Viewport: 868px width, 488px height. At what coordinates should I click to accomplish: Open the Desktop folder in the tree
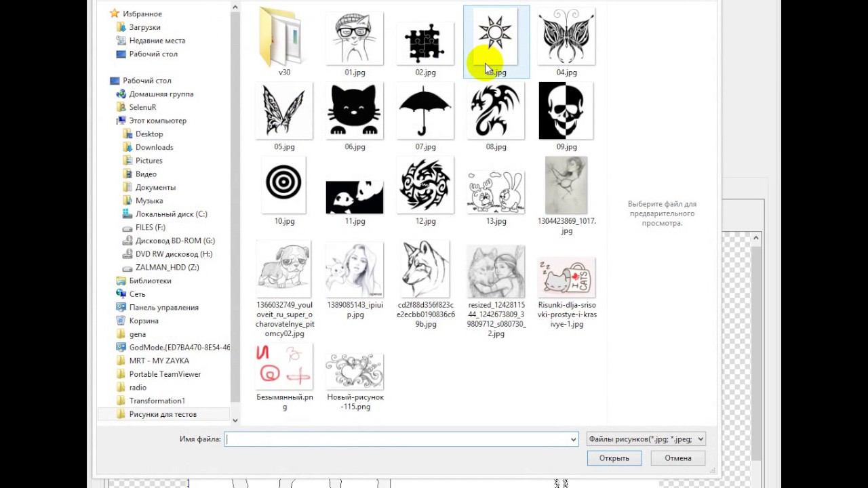point(149,134)
